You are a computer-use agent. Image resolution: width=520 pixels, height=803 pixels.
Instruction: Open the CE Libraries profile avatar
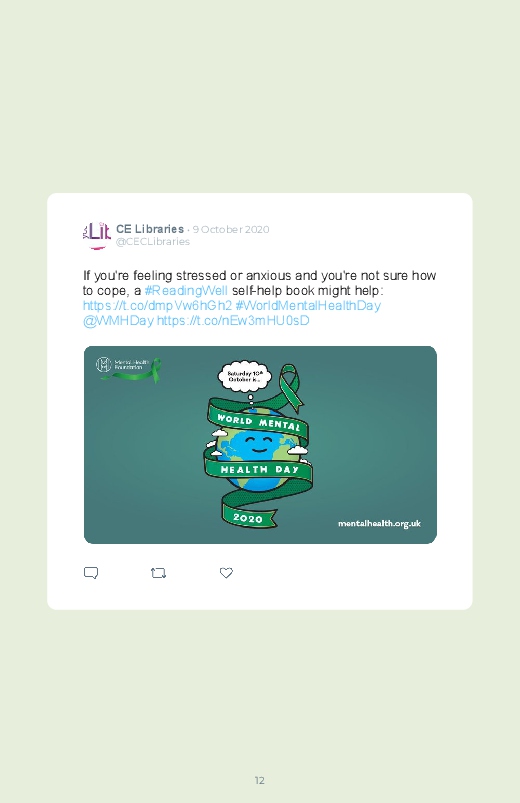pyautogui.click(x=97, y=235)
